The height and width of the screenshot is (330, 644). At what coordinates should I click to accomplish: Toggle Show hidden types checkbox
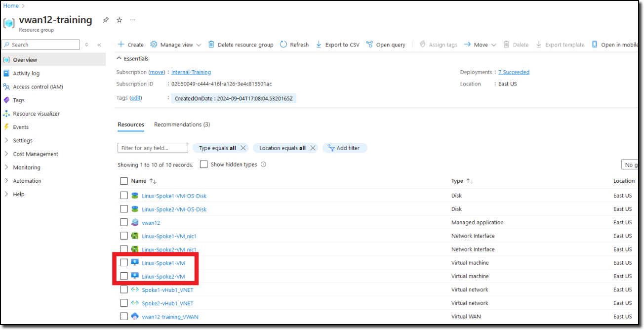[x=203, y=165]
